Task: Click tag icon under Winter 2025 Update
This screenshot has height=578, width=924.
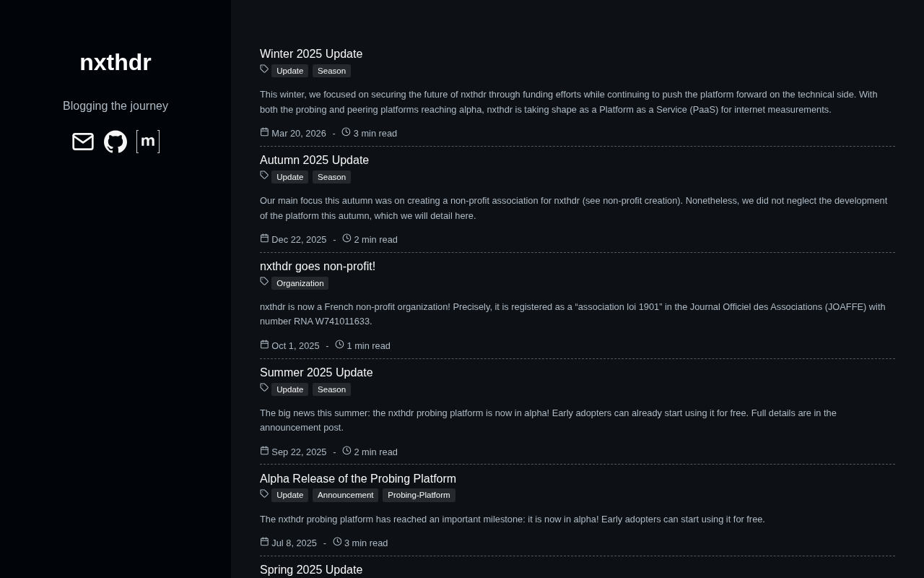Action: tap(264, 69)
